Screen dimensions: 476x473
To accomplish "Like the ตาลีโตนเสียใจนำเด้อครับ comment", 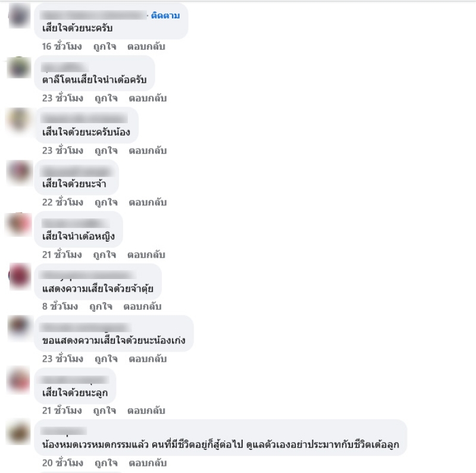I will pos(106,98).
